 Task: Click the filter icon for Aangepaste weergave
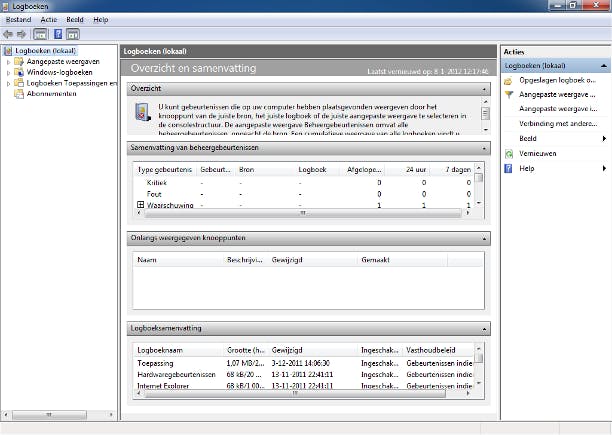pos(509,94)
